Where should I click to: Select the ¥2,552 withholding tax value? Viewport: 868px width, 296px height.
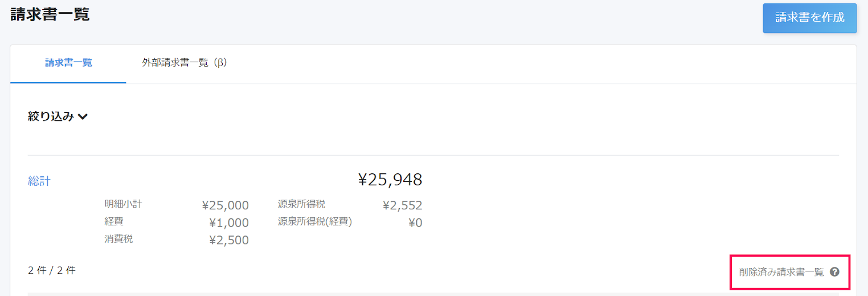tap(403, 205)
